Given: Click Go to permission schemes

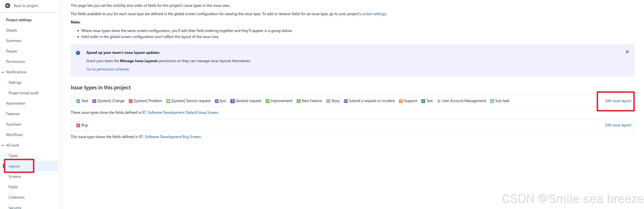Looking at the screenshot, I should click(108, 69).
